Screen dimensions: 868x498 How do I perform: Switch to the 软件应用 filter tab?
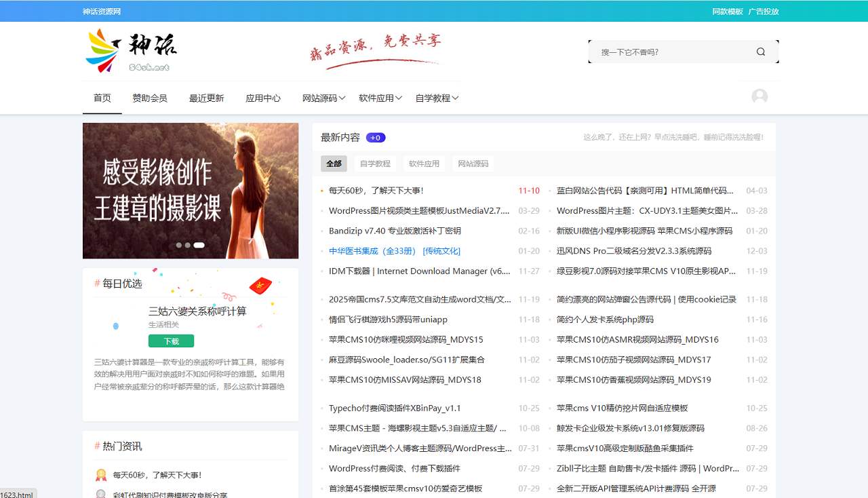(424, 164)
